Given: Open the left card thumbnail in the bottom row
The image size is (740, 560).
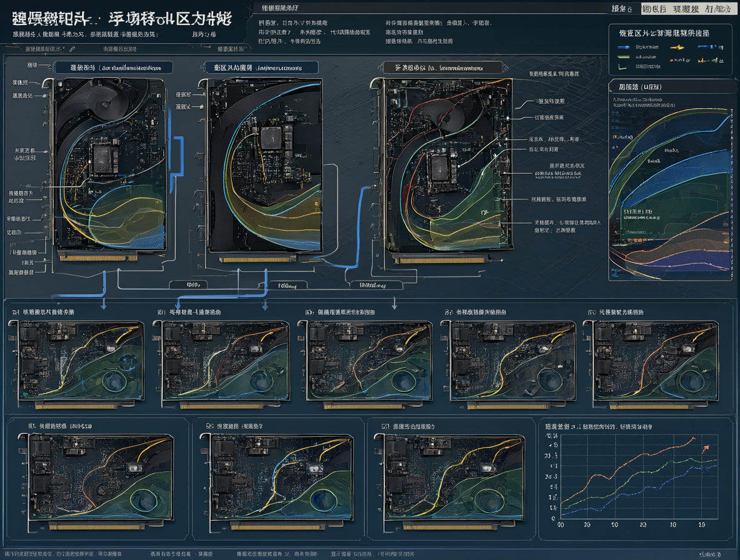Looking at the screenshot, I should (x=97, y=481).
